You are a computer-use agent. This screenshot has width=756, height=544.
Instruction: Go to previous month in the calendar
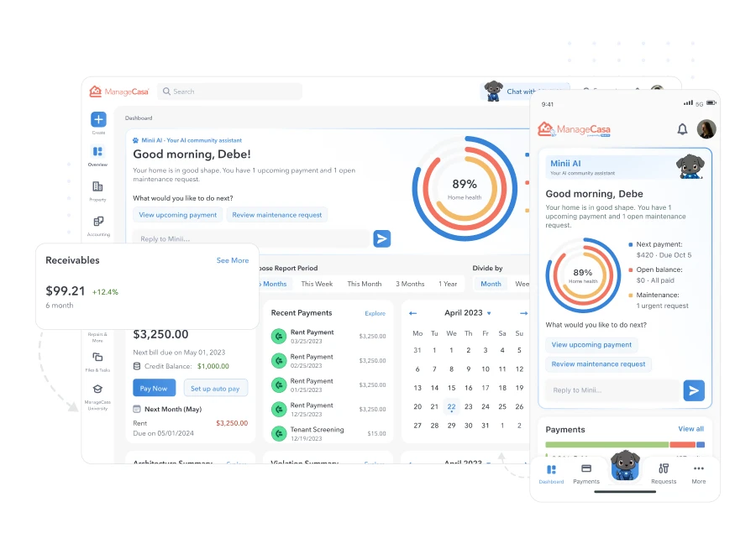click(x=412, y=313)
